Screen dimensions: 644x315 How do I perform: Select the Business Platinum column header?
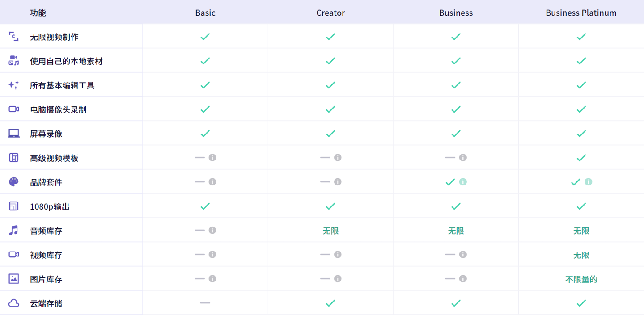click(581, 13)
